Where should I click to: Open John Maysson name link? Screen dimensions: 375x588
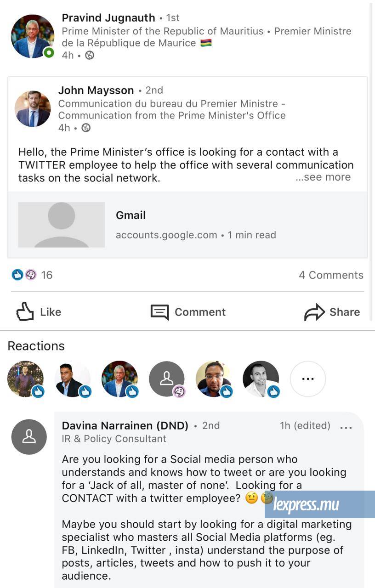click(96, 90)
